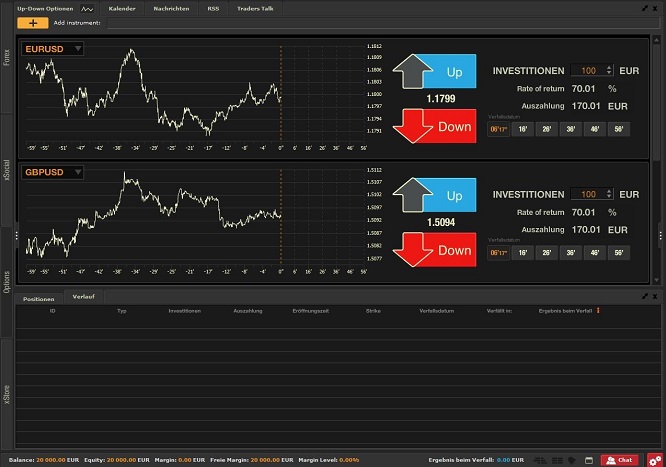Screen dimensions: 666x467
Task: Click the orange info icon by Ergebnis beim Verfall
Action: [x=598, y=311]
